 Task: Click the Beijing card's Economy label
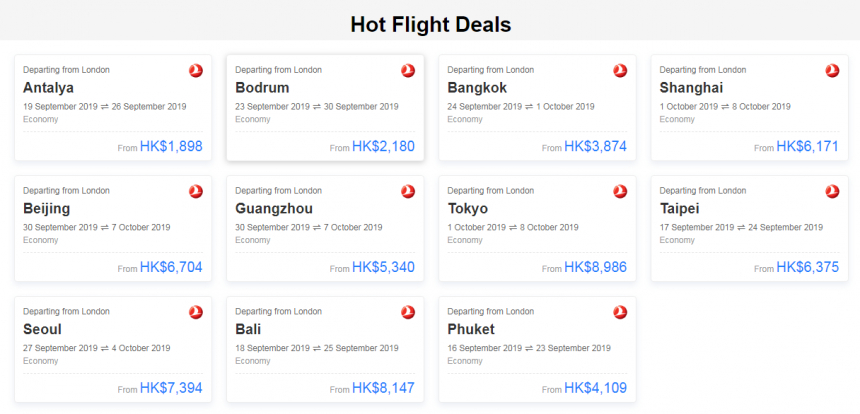click(x=41, y=240)
